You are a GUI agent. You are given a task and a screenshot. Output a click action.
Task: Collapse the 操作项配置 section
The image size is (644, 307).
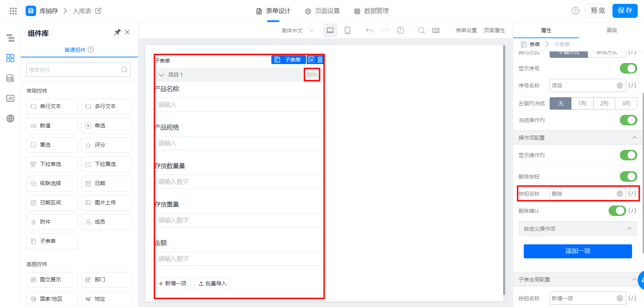635,138
